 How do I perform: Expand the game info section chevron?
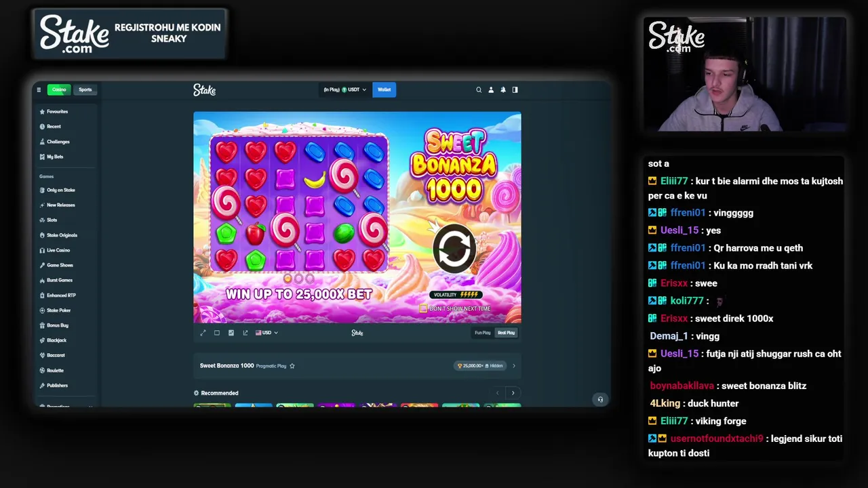(513, 366)
